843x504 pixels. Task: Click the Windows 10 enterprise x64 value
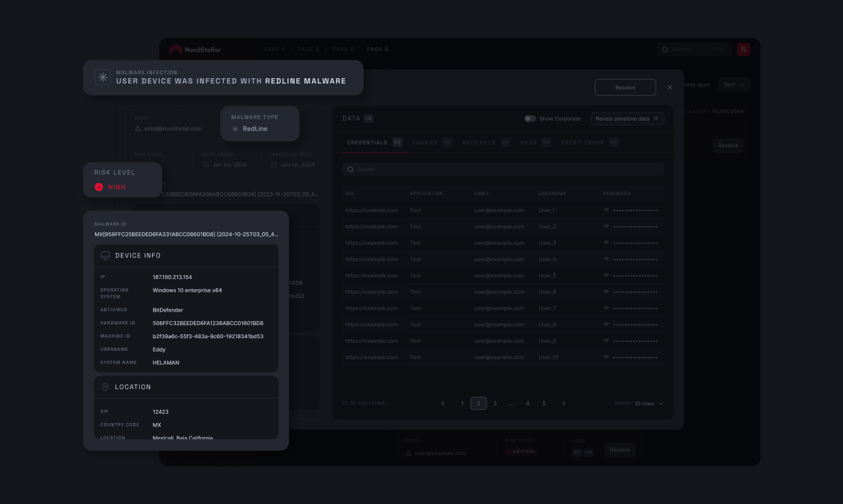187,290
